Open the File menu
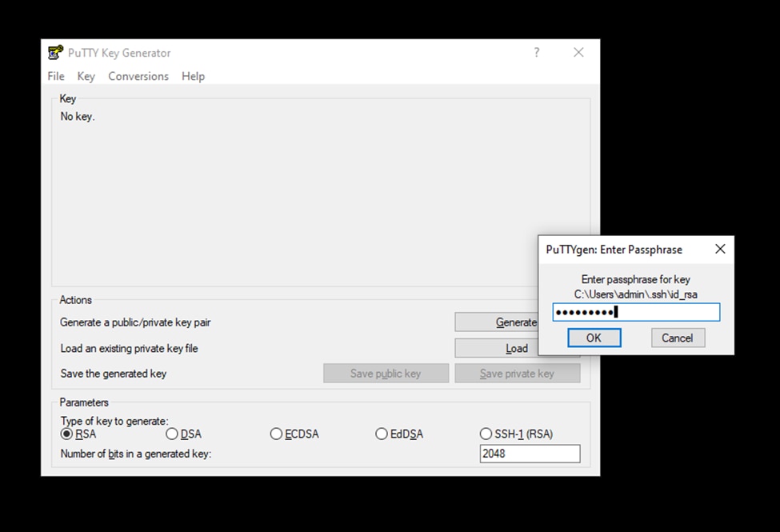Image resolution: width=780 pixels, height=532 pixels. pos(56,76)
